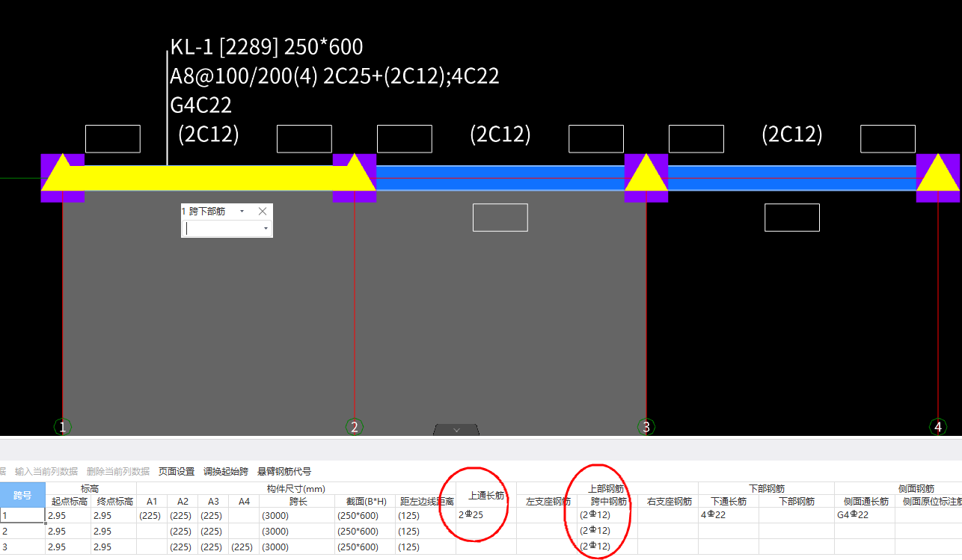Viewport: 962px width, 560px height.
Task: Click row 2 跨长 cell (3000)
Action: pyautogui.click(x=298, y=531)
